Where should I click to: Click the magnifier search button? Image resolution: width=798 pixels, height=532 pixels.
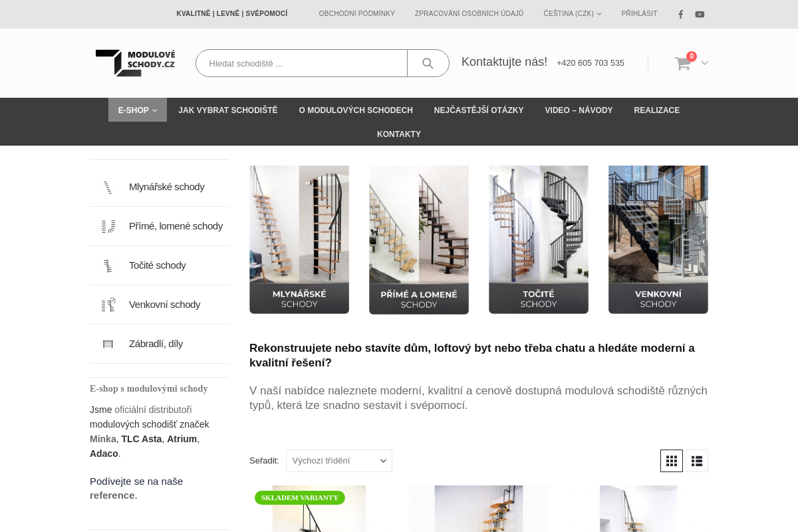pyautogui.click(x=428, y=63)
